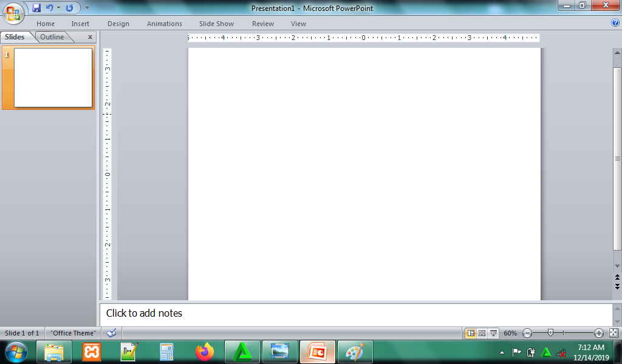Open the Slide Show tab
Image resolution: width=622 pixels, height=364 pixels.
(217, 24)
